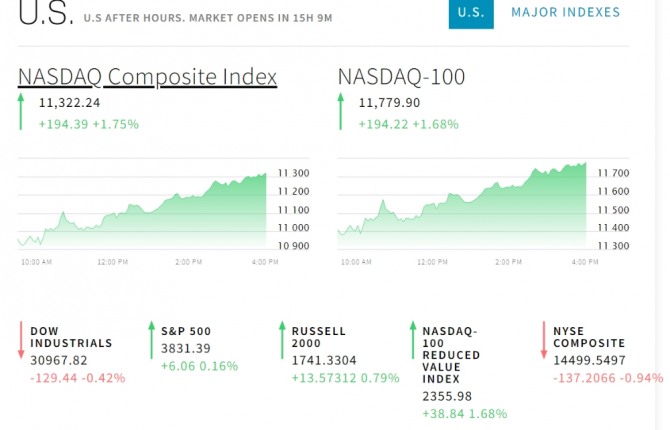Open the S&P 500 index entry
Viewport: 670px width, 430px height.
pos(185,331)
